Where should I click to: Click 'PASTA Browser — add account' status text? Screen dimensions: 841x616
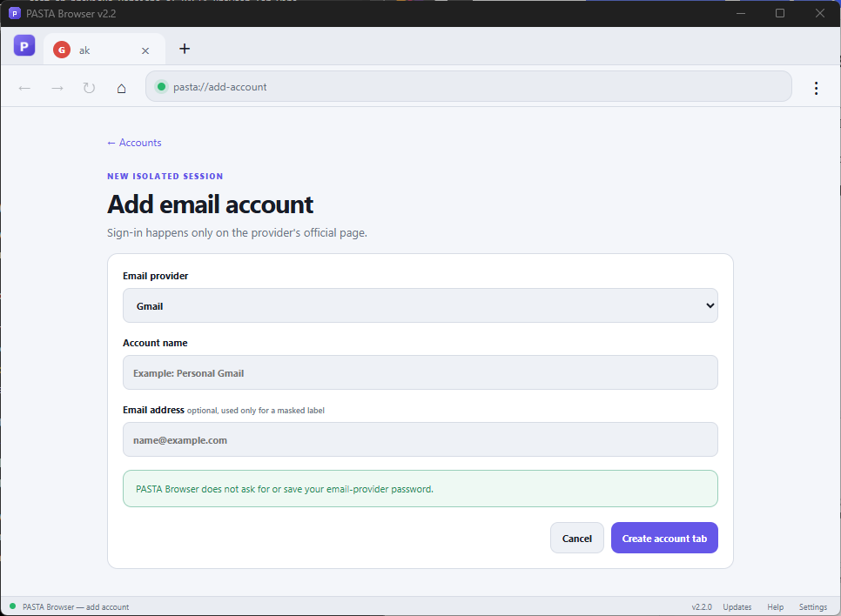76,607
